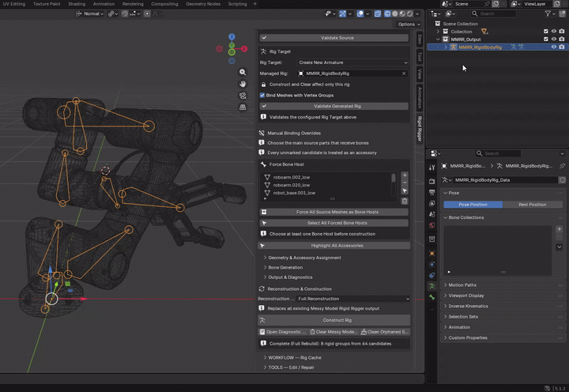Open the Output properties printer icon
This screenshot has width=569, height=392.
tap(431, 192)
